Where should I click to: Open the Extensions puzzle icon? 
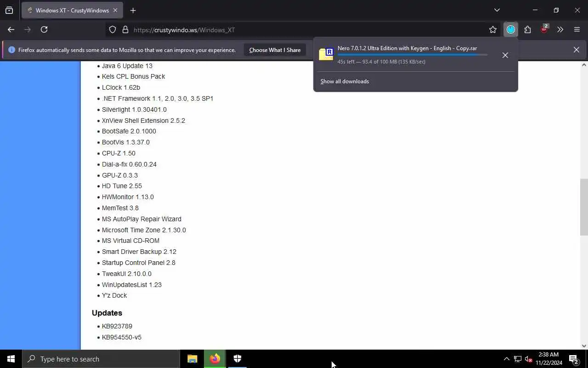527,29
